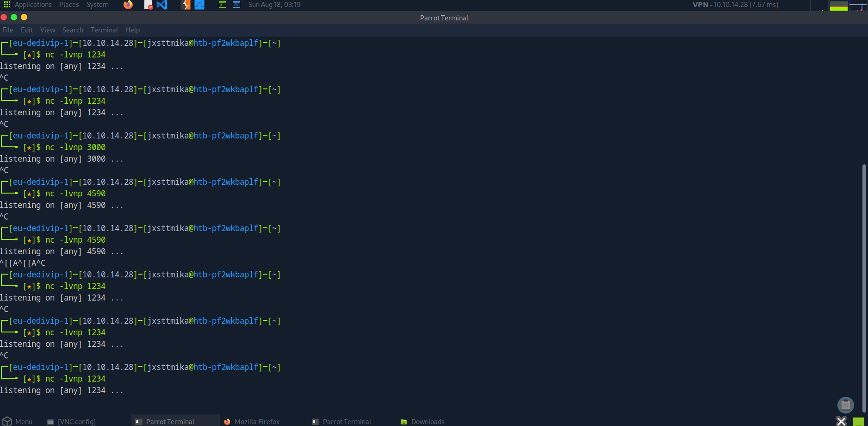Screen dimensions: 868x426
Task: Open the Wireshark launcher icon
Action: 199,5
